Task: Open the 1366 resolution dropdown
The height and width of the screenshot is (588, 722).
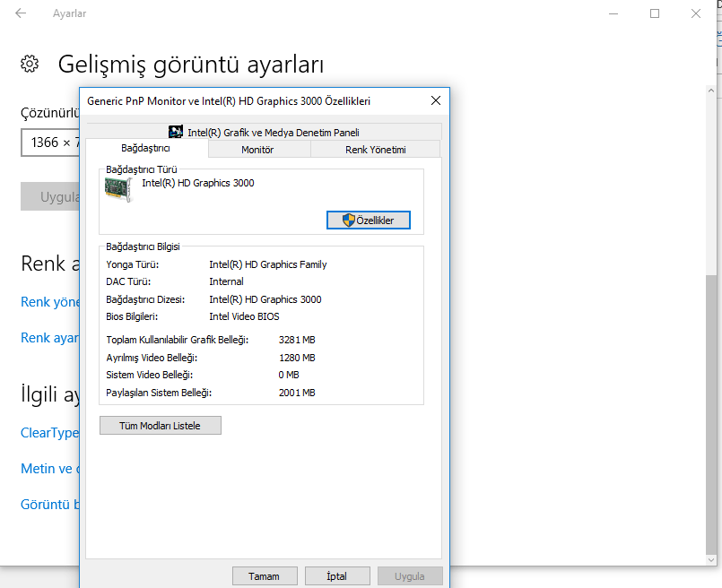Action: click(49, 143)
